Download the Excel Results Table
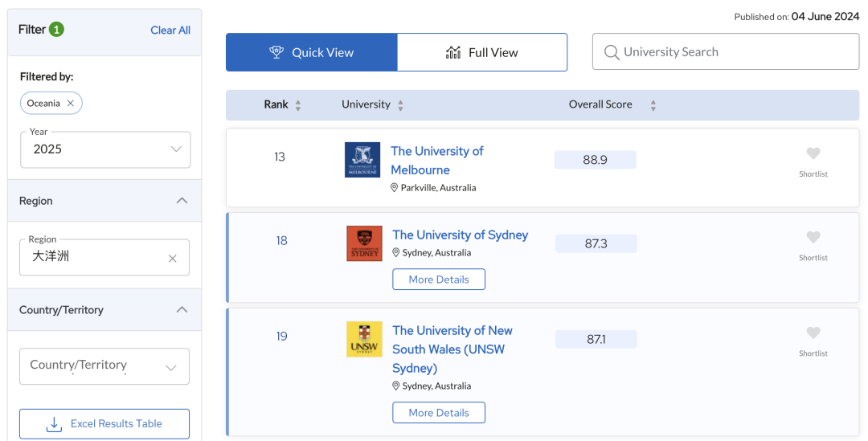The height and width of the screenshot is (441, 868). (104, 424)
